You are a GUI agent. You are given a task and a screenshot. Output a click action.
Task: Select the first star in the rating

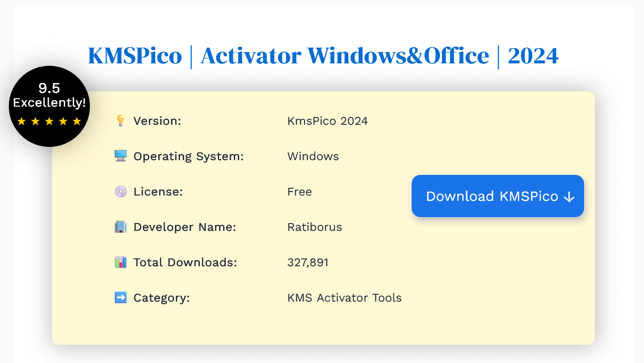tap(22, 121)
